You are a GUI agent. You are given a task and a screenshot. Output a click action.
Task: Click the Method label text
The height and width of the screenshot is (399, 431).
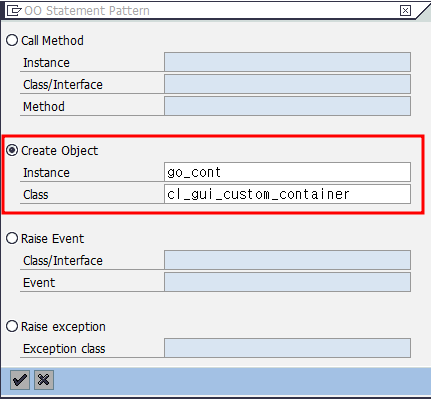pos(44,107)
